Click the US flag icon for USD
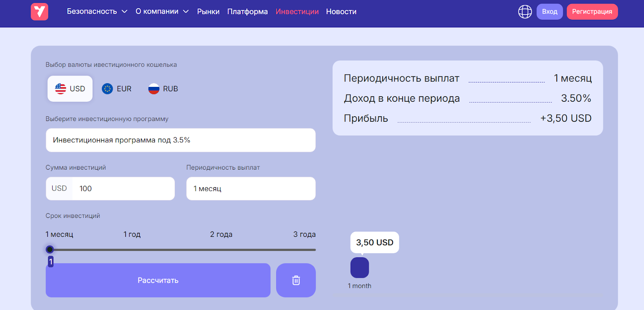Viewport: 644px width, 310px height. tap(60, 88)
